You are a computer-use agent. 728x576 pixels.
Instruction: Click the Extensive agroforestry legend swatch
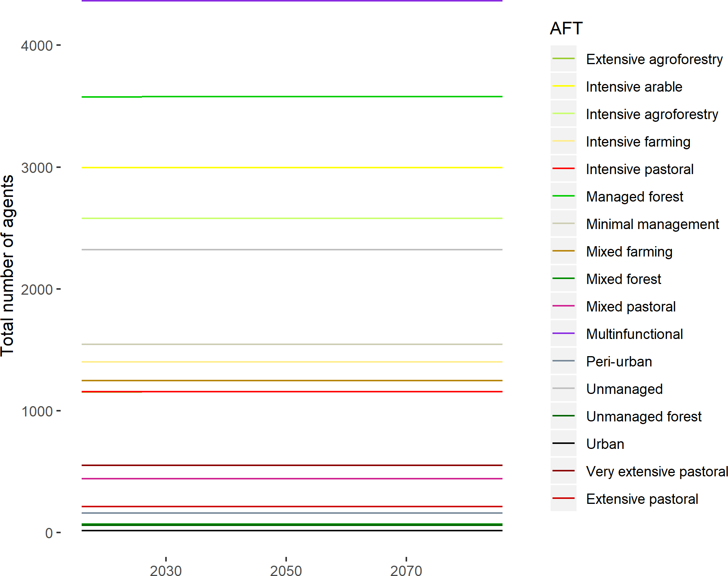pyautogui.click(x=563, y=59)
